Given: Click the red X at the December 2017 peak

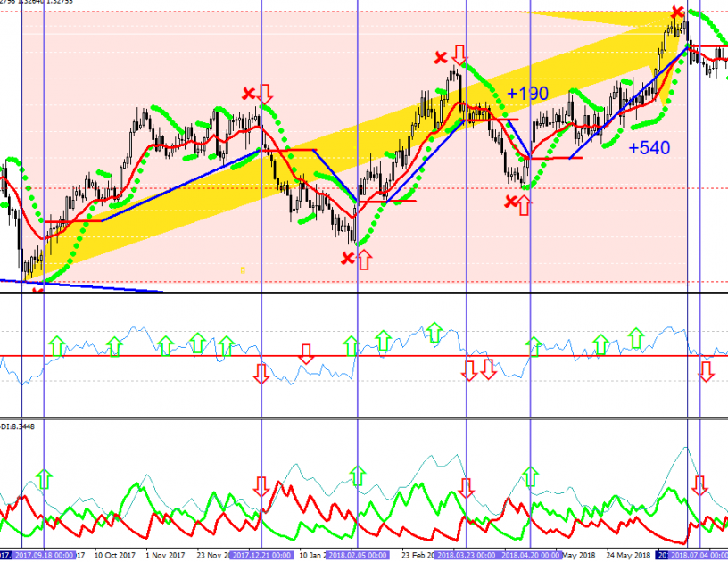Looking at the screenshot, I should tap(249, 93).
